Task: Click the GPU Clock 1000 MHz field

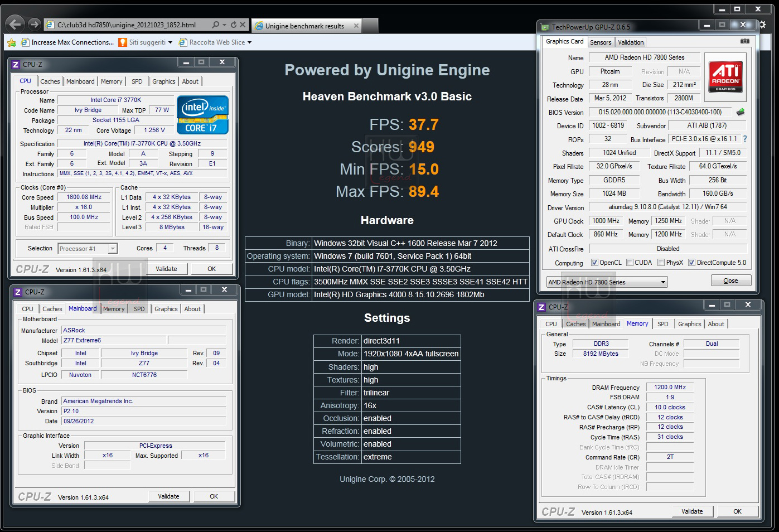Action: pyautogui.click(x=606, y=221)
